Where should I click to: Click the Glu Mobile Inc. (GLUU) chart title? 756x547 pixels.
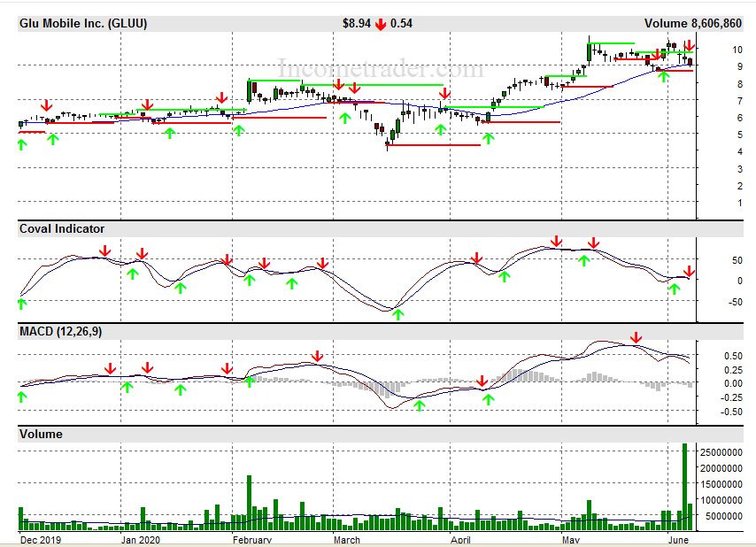pyautogui.click(x=83, y=24)
